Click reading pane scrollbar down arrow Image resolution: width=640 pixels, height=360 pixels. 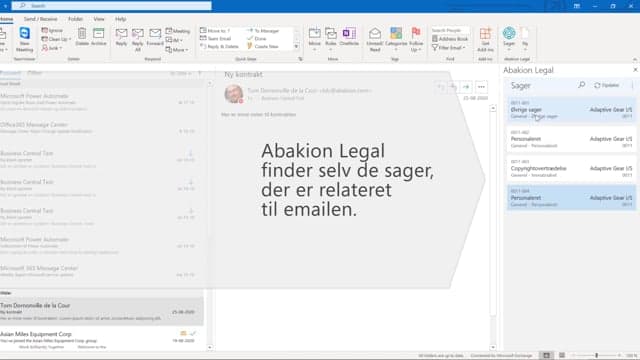tap(493, 347)
